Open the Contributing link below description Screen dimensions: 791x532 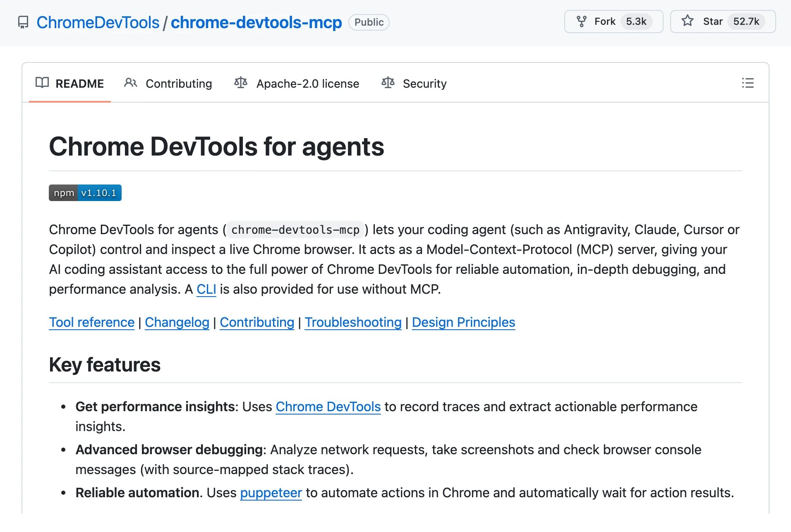pyautogui.click(x=257, y=322)
